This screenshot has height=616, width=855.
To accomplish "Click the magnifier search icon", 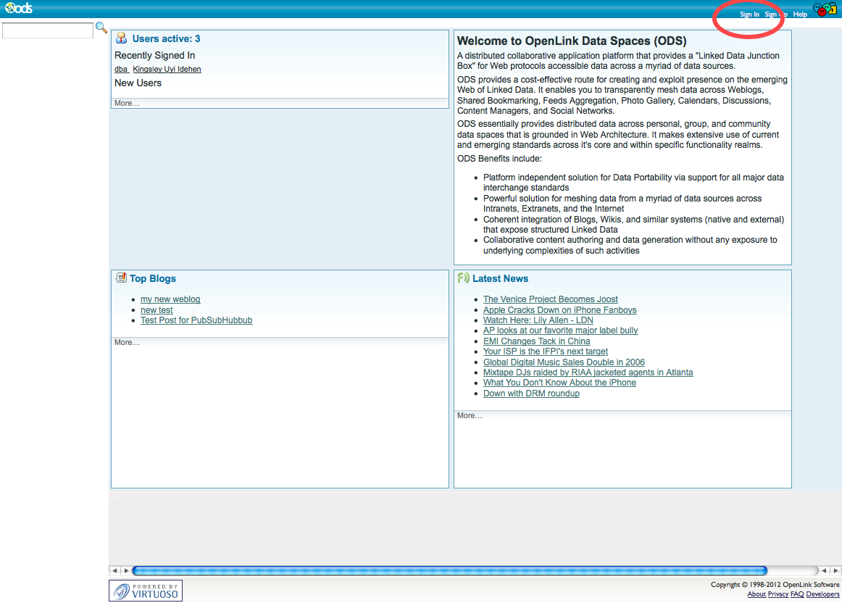I will [101, 28].
